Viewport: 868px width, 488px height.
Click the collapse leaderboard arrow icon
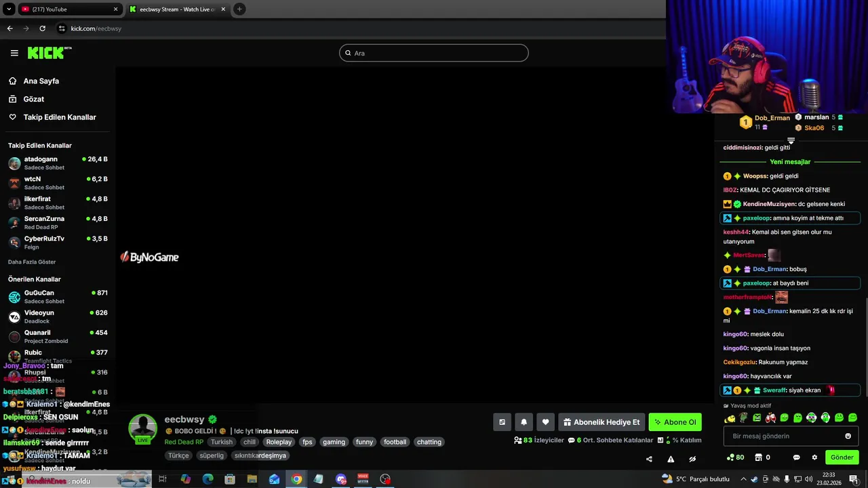[791, 141]
